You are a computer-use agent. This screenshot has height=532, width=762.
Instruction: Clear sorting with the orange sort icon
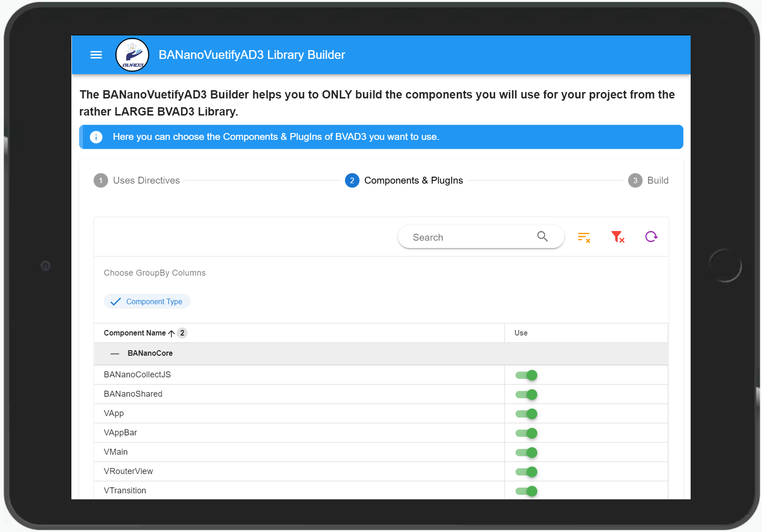(x=584, y=237)
